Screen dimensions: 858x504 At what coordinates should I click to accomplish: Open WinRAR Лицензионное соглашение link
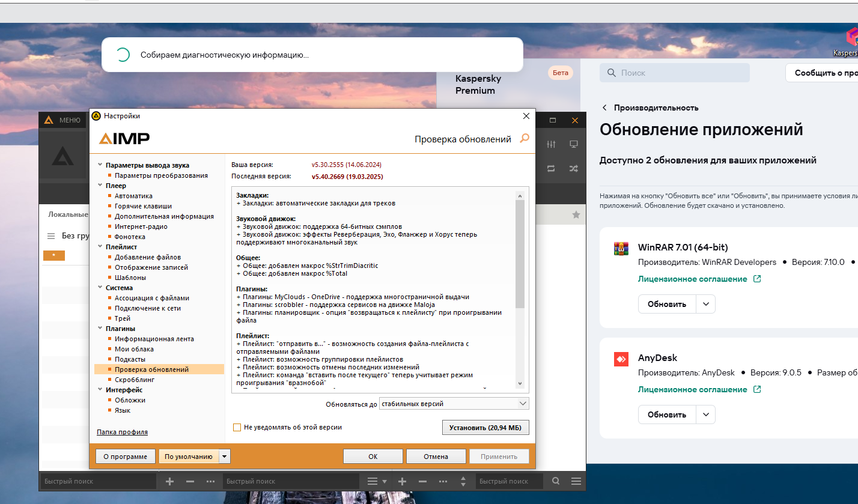(692, 279)
